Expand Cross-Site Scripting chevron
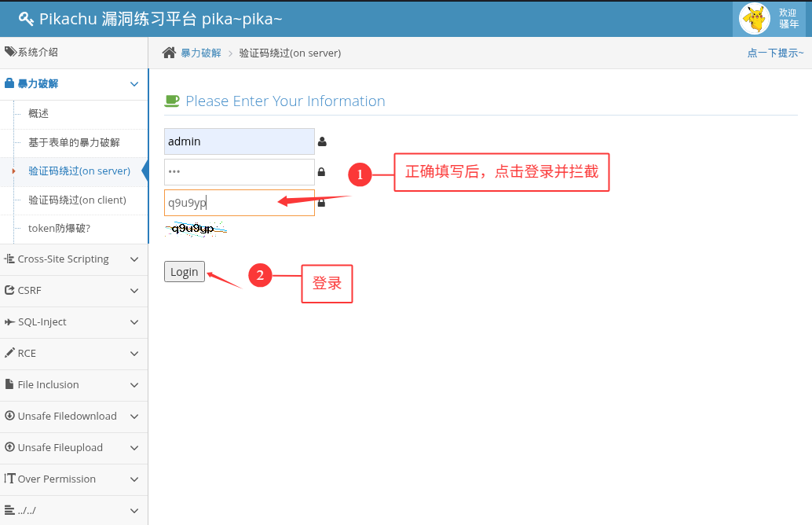The height and width of the screenshot is (525, 812). click(x=134, y=259)
